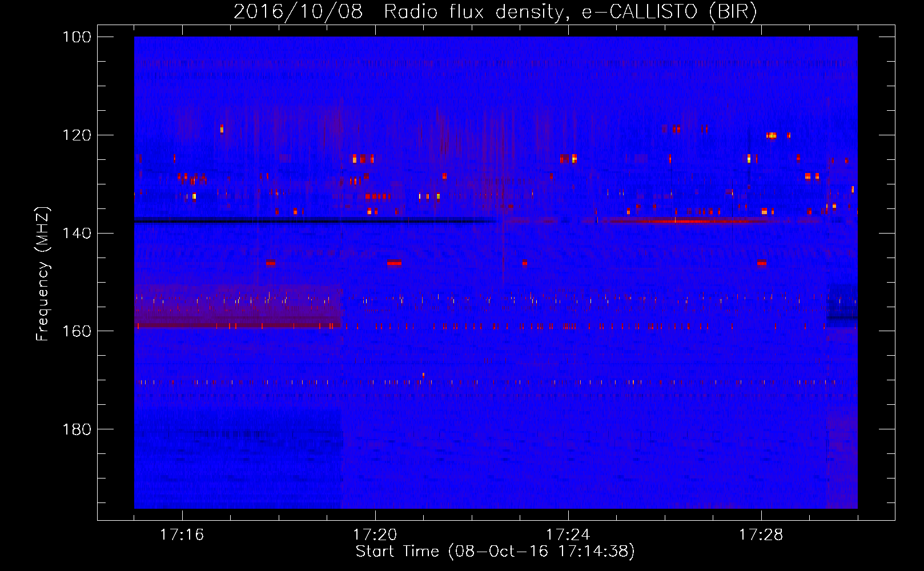Click the '17:20' time axis label

(x=375, y=535)
